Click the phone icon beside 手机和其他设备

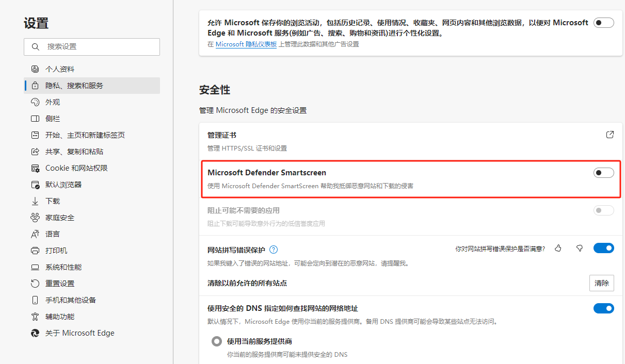pyautogui.click(x=35, y=300)
